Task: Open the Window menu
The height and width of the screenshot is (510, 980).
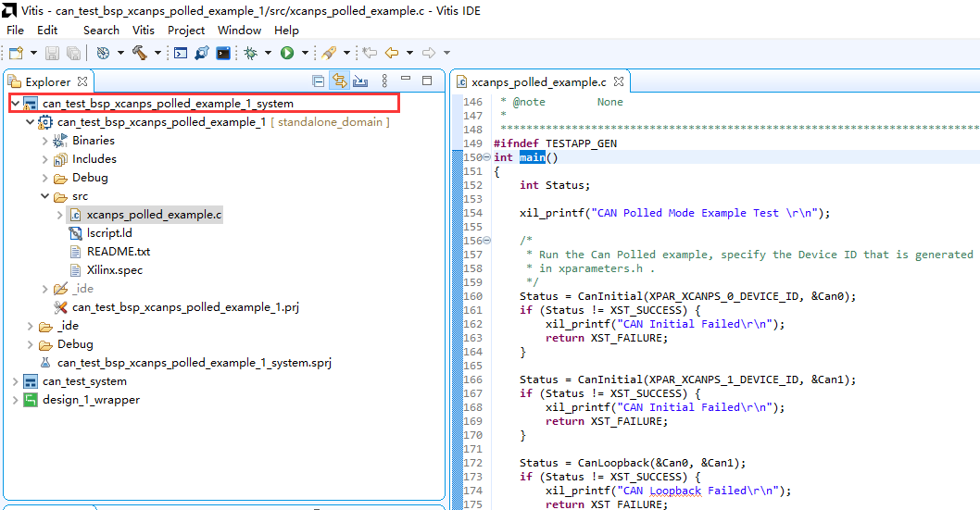Action: click(239, 30)
